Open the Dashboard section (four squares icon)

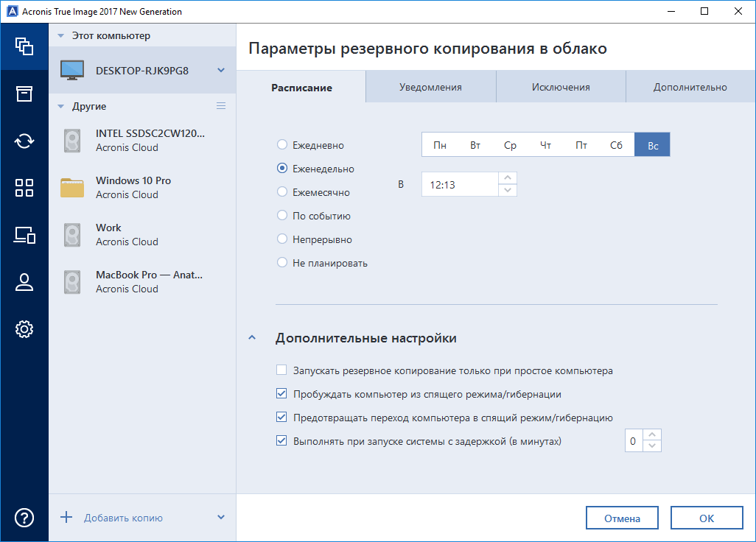(x=24, y=188)
